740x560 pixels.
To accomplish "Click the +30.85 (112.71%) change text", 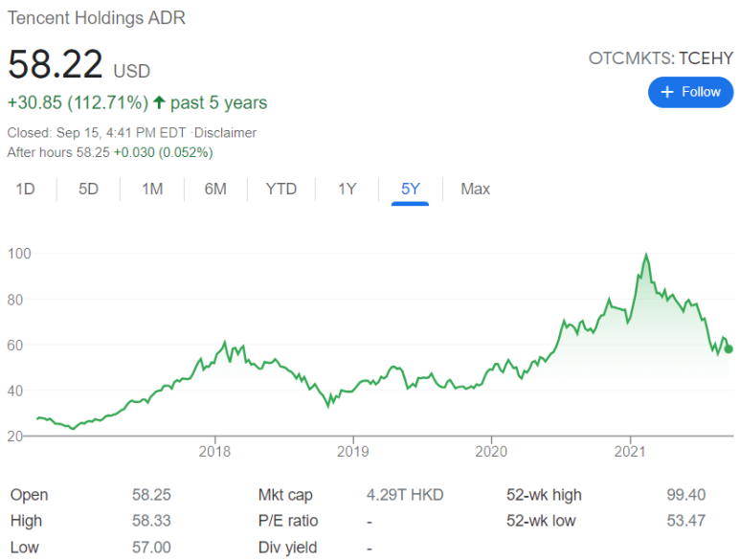I will 78,102.
